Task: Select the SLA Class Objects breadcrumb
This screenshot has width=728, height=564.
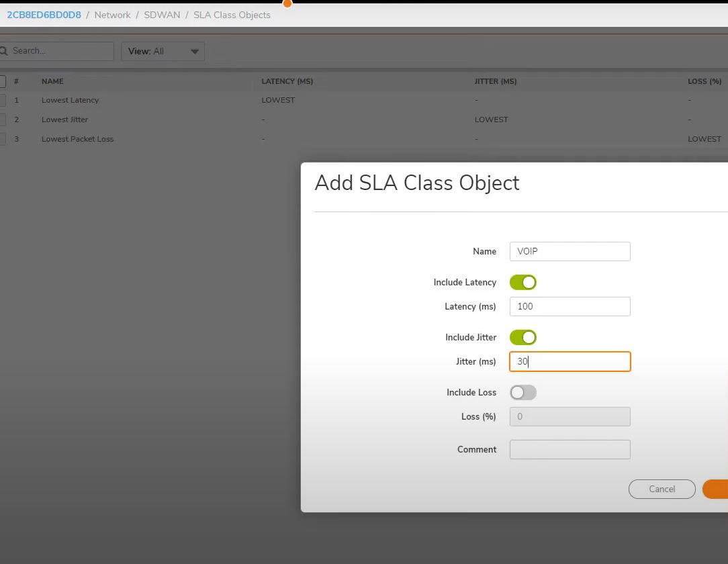Action: (x=232, y=15)
